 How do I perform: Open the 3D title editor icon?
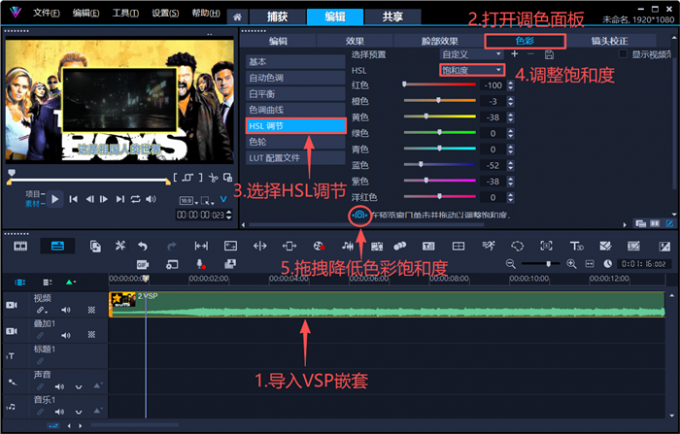coord(576,246)
